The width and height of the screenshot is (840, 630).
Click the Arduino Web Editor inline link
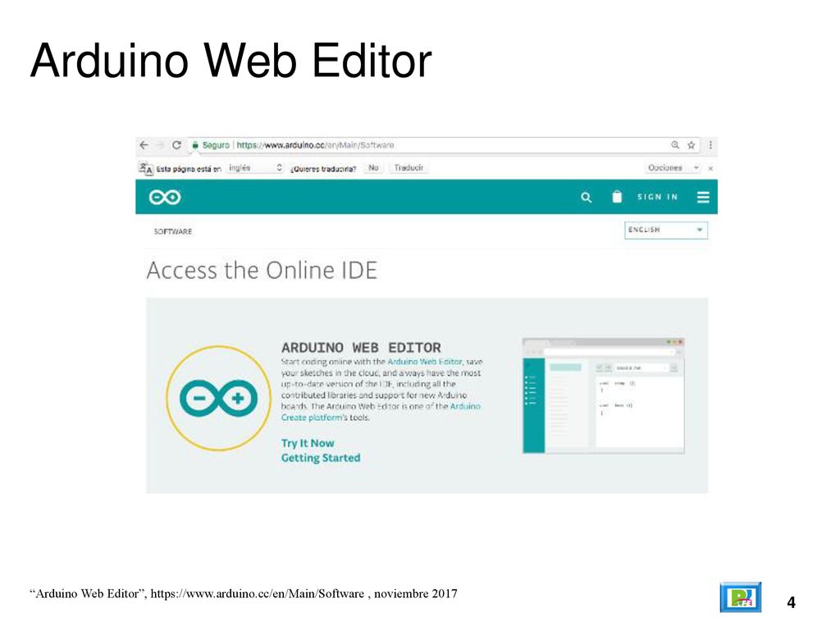click(x=424, y=362)
